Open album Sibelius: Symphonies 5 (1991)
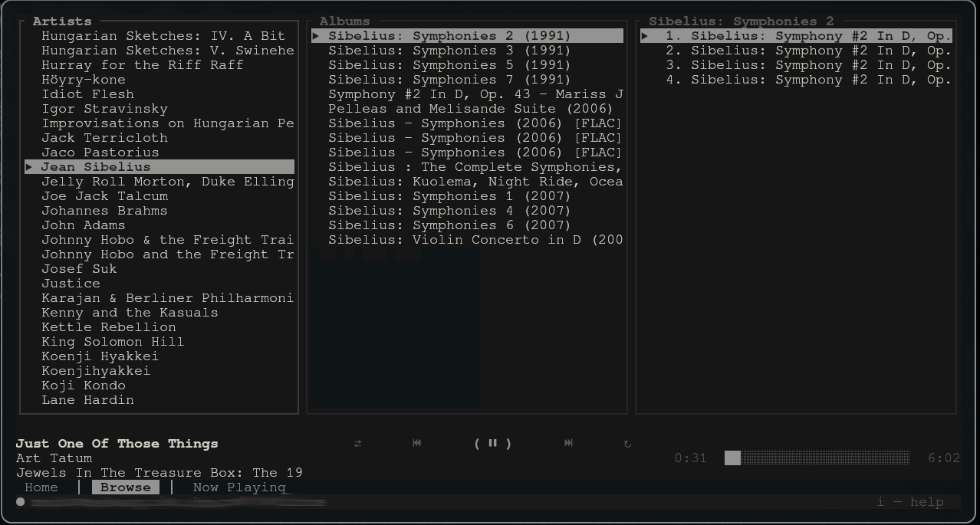The image size is (980, 525). 449,65
